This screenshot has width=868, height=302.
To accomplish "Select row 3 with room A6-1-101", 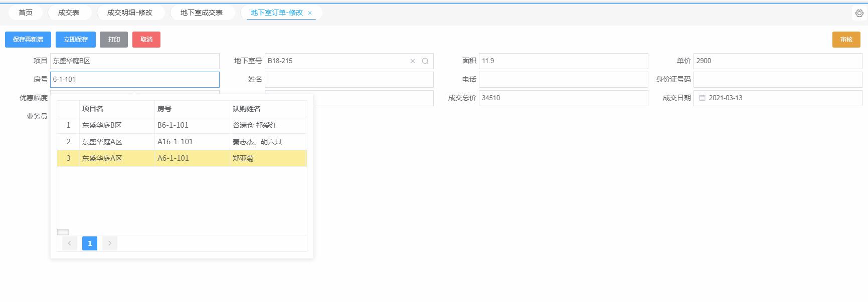I will click(173, 158).
